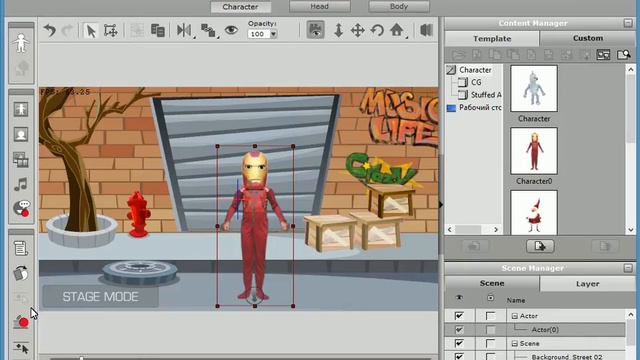Click the duplicate object icon
Image resolution: width=640 pixels, height=360 pixels.
pyautogui.click(x=158, y=31)
